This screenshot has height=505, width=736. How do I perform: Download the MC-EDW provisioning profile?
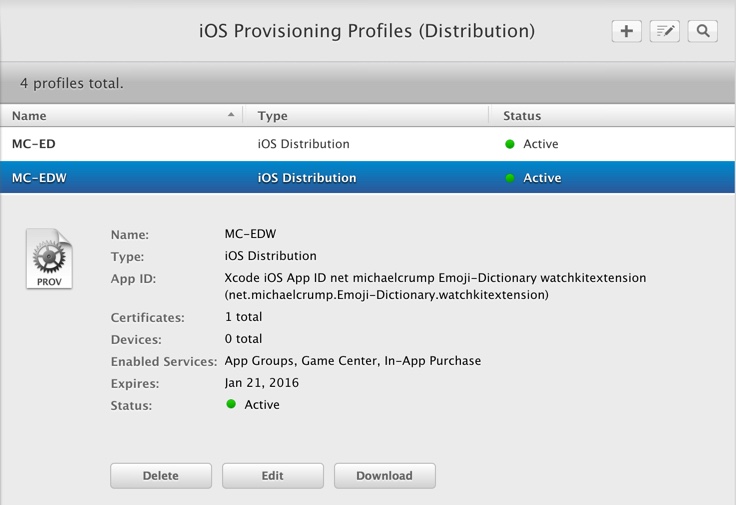pos(384,476)
